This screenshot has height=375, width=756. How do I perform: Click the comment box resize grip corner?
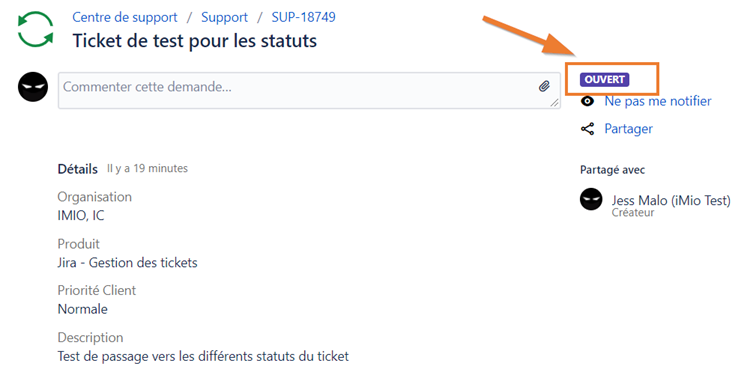click(x=554, y=102)
